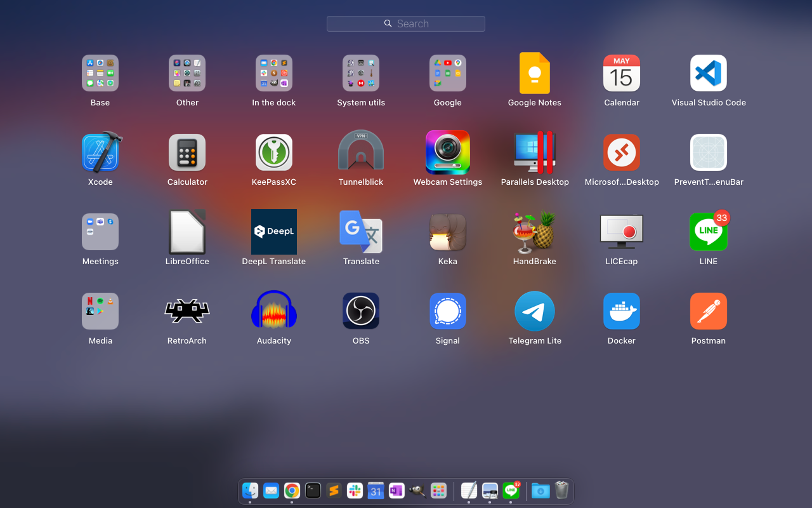Open Keka archiver
812x508 pixels.
tap(448, 232)
